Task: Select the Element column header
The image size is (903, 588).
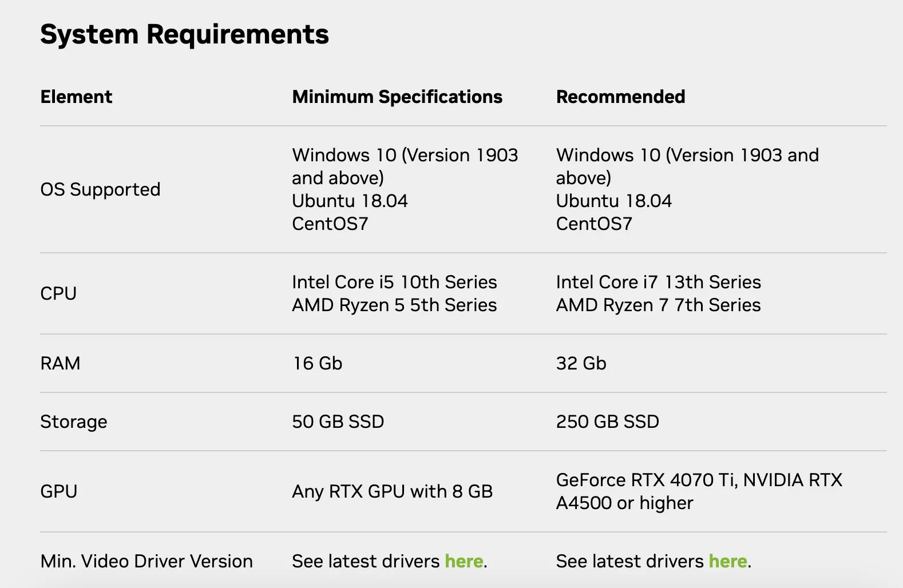Action: pyautogui.click(x=76, y=97)
